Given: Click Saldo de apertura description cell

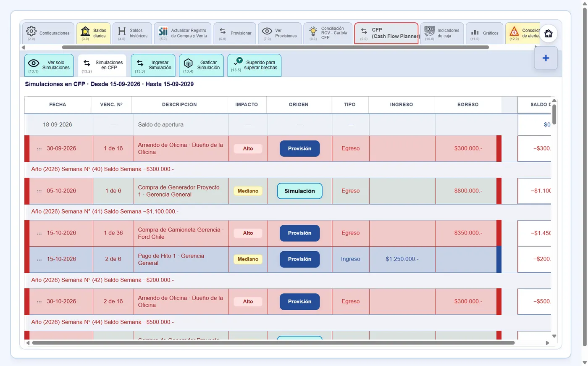Looking at the screenshot, I should pos(181,125).
